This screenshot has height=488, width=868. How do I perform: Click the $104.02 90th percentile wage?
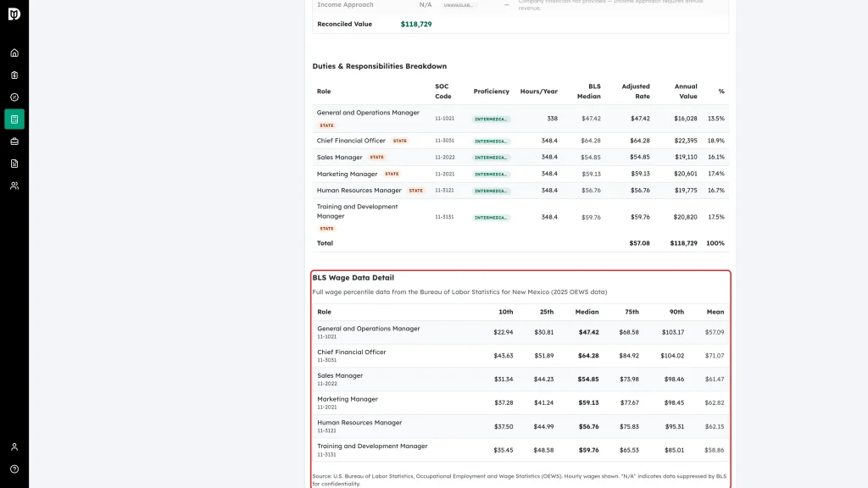(672, 356)
